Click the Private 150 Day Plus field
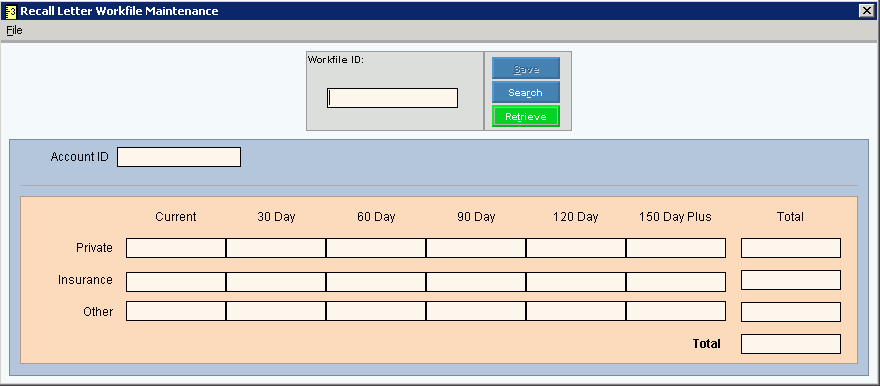The width and height of the screenshot is (880, 386). [676, 248]
